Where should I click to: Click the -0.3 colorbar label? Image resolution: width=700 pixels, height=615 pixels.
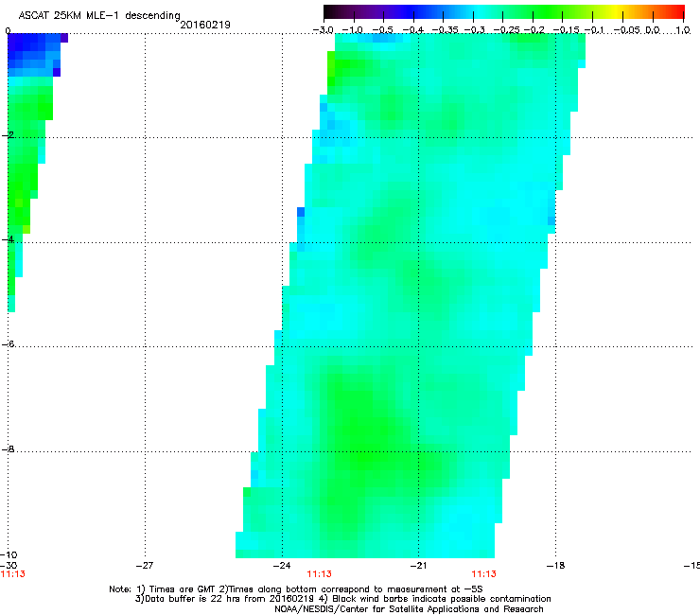[475, 30]
